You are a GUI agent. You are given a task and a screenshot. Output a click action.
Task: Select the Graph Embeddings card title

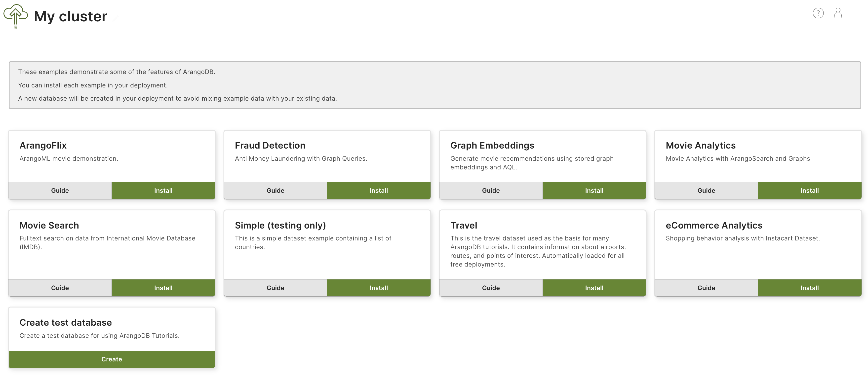[x=492, y=146]
